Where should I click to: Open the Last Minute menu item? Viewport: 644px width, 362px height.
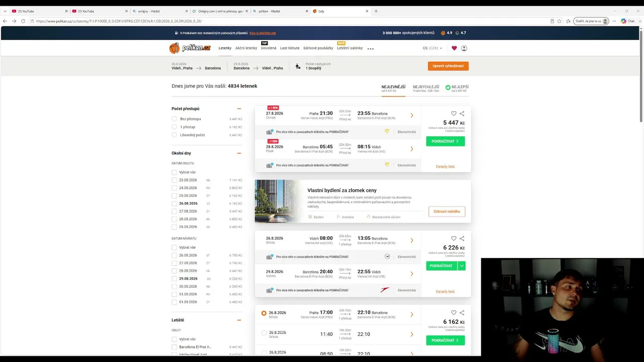(290, 48)
